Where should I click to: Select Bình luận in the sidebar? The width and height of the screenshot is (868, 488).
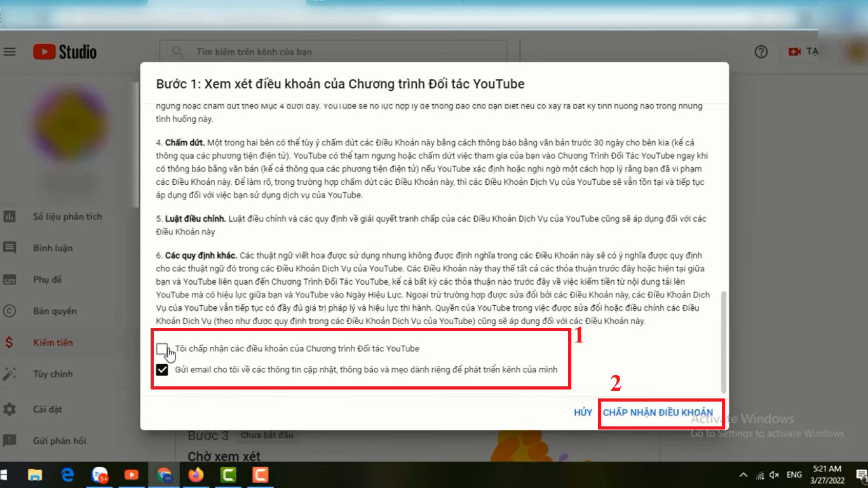(53, 248)
